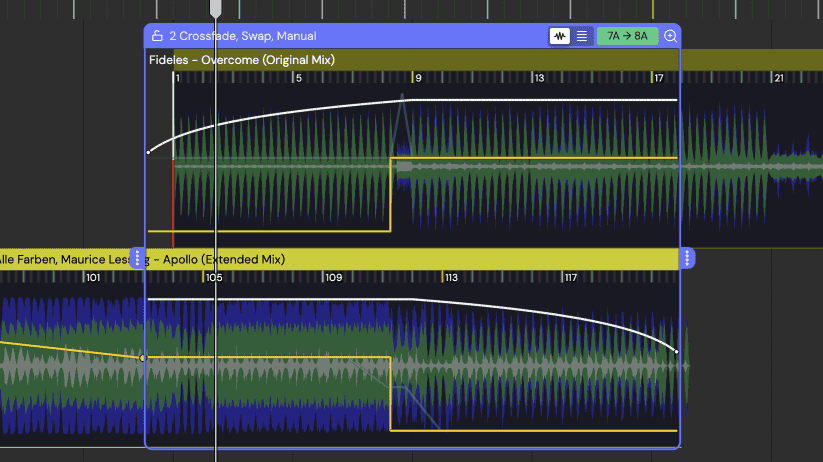Switch to list view of transition
This screenshot has width=823, height=462.
(x=582, y=36)
